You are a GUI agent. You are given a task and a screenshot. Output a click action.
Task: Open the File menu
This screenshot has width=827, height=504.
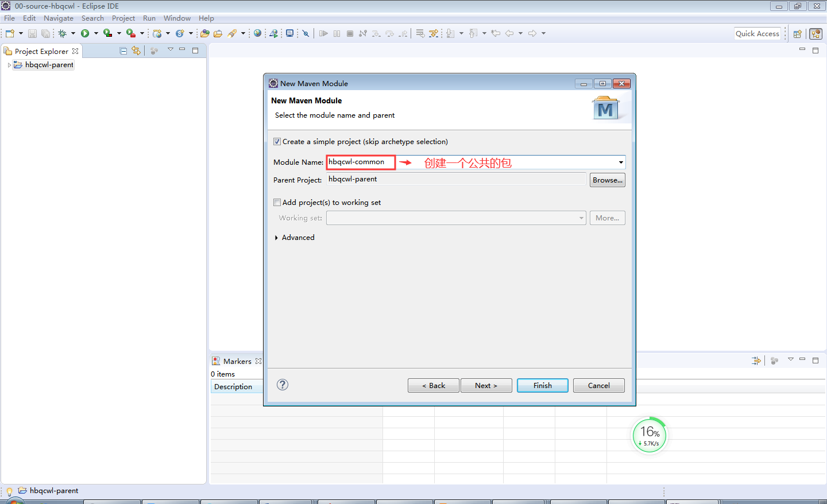click(9, 18)
